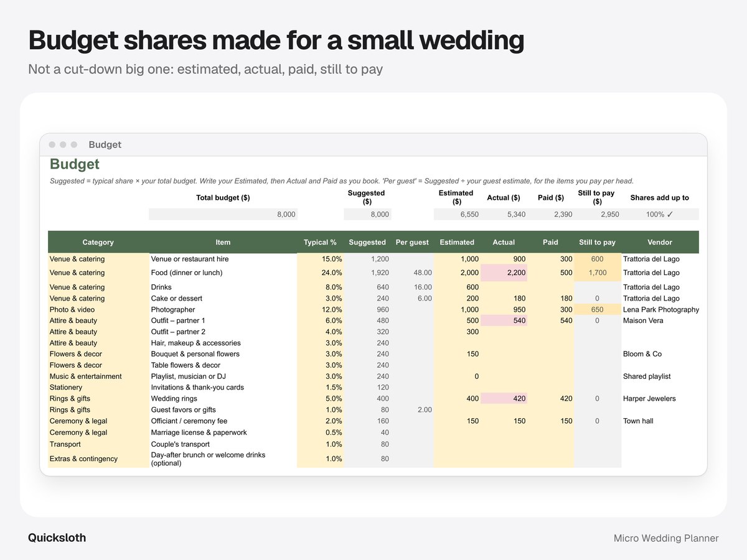Click the summary Still to pay 2,950 cell

(x=597, y=214)
